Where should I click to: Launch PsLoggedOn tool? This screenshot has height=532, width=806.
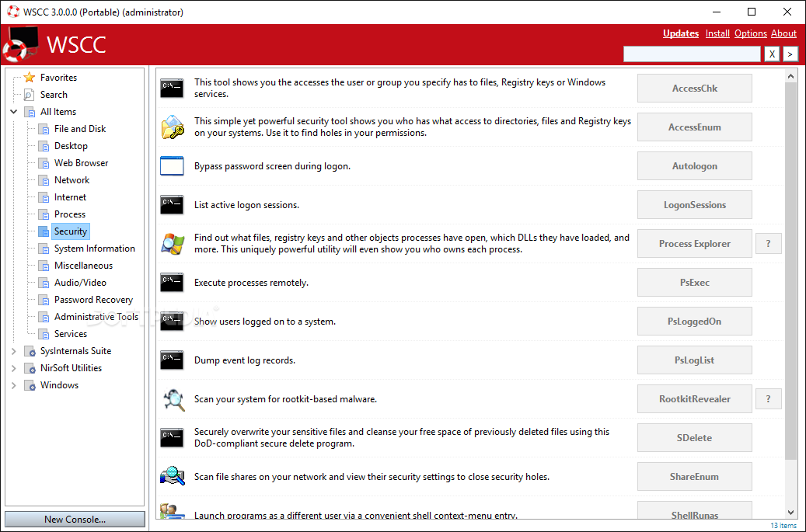[x=694, y=321]
